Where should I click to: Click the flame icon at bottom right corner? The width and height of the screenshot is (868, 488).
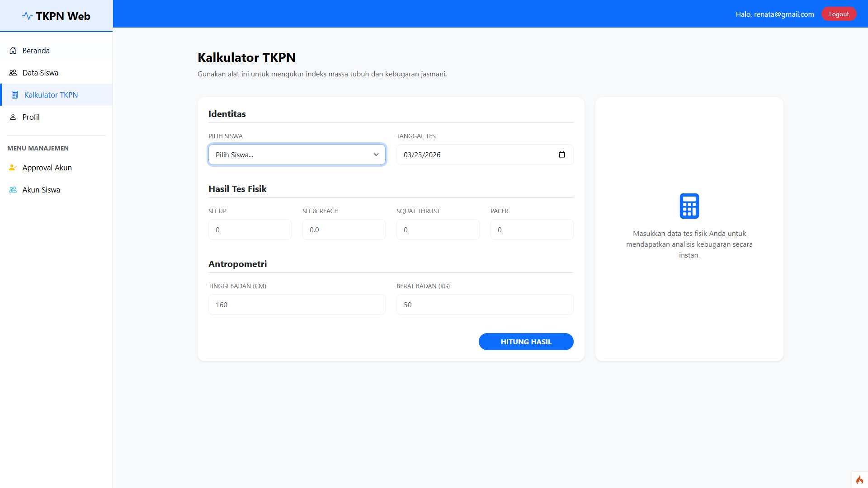(859, 480)
